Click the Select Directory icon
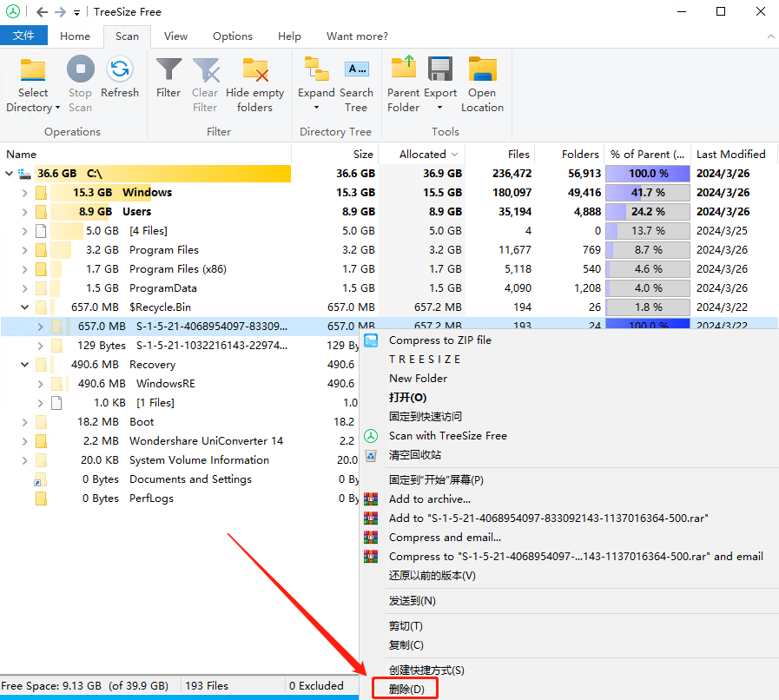The height and width of the screenshot is (700, 779). click(33, 69)
